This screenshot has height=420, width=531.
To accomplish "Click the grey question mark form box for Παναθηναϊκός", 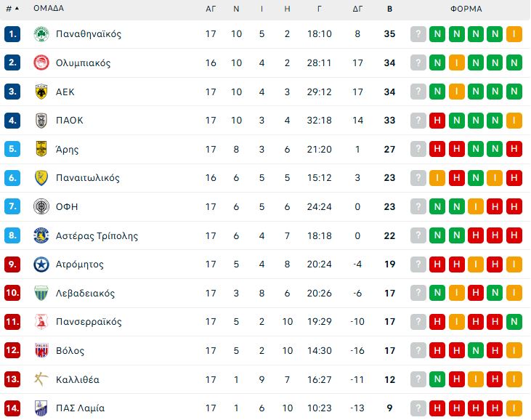I will pyautogui.click(x=418, y=34).
